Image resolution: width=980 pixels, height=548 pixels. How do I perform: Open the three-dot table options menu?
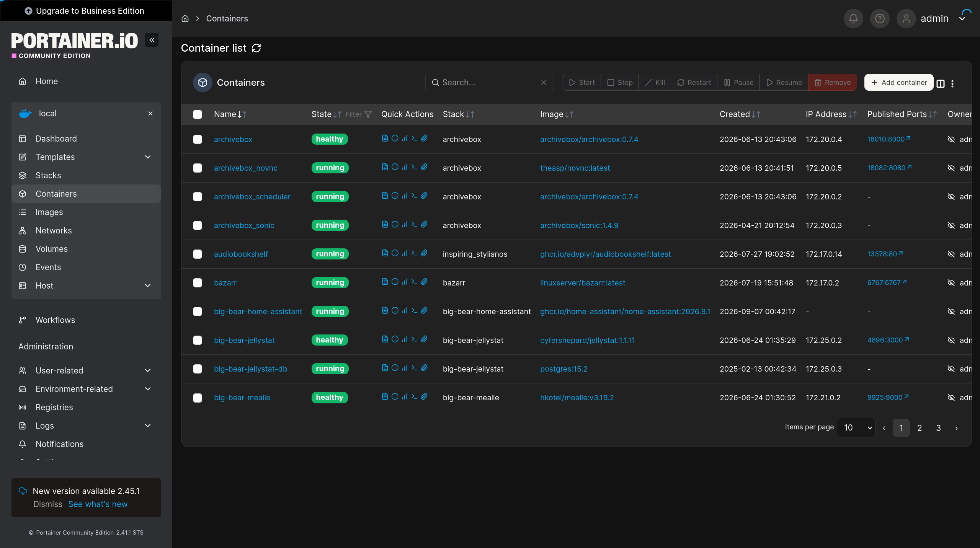952,83
